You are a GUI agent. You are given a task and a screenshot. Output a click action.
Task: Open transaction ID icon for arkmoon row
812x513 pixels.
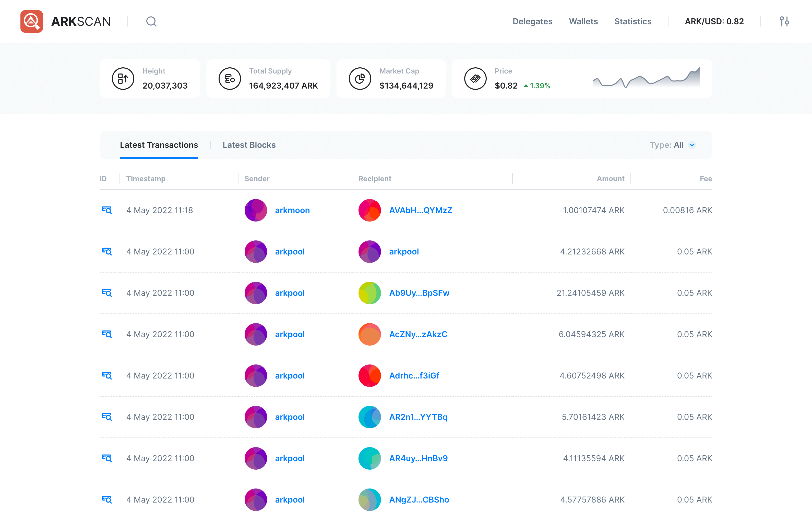coord(106,210)
